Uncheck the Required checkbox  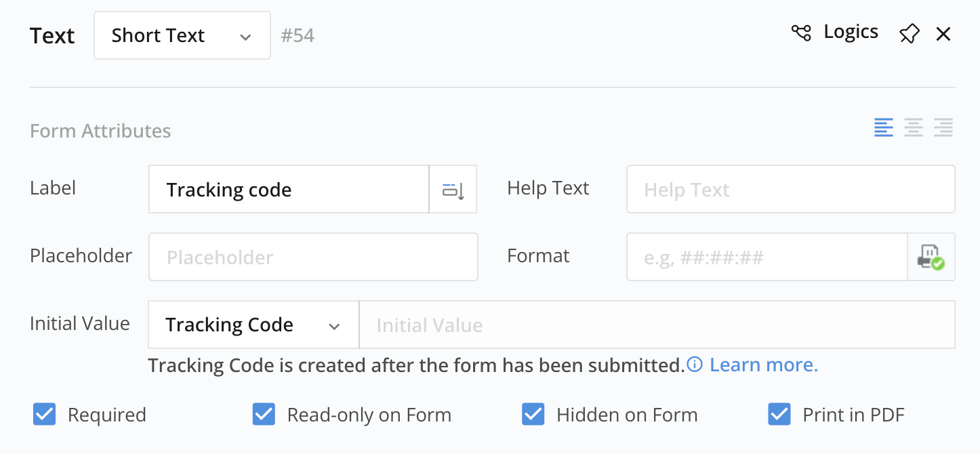coord(45,415)
